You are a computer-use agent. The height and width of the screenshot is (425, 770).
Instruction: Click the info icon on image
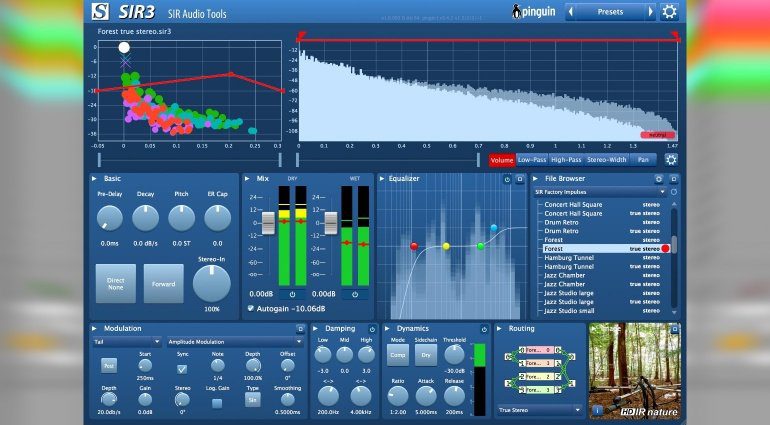click(597, 409)
